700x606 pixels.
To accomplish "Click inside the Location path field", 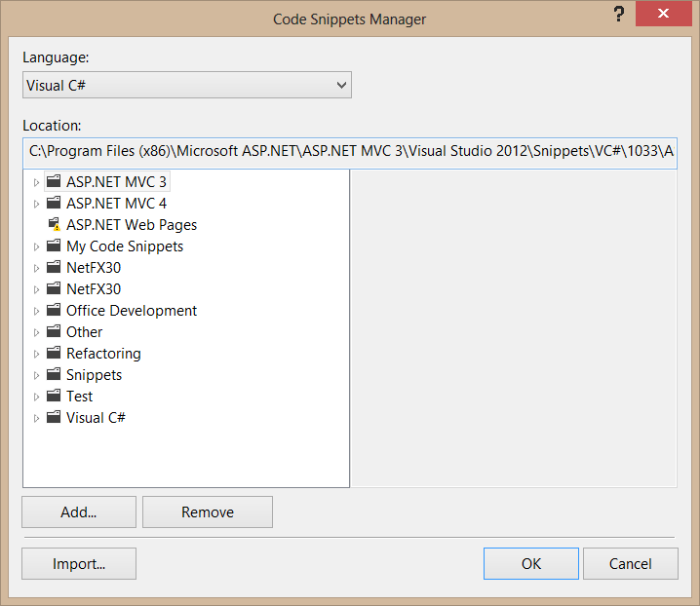I will tap(350, 151).
